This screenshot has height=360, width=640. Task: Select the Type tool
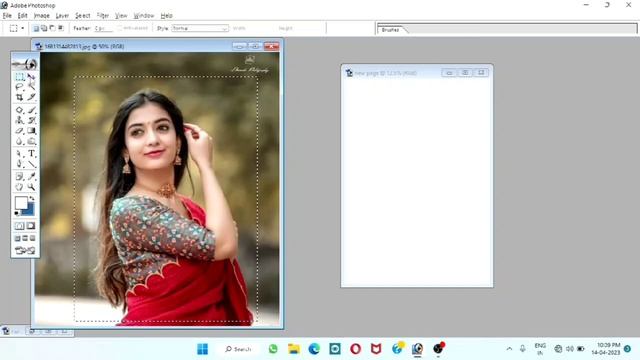pos(31,154)
